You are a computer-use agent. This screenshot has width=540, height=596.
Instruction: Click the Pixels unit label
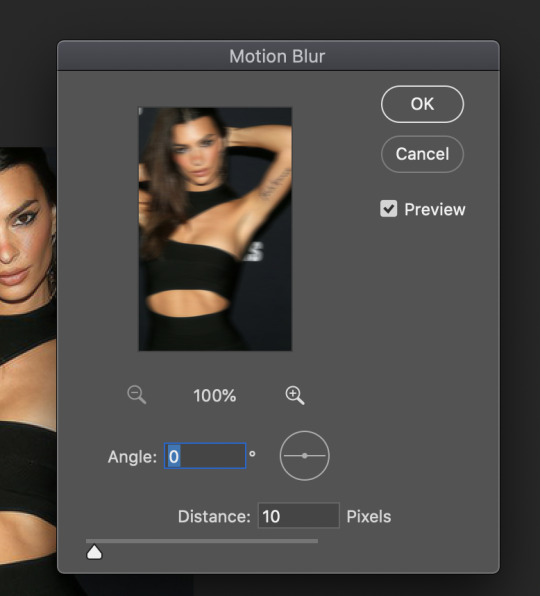369,517
